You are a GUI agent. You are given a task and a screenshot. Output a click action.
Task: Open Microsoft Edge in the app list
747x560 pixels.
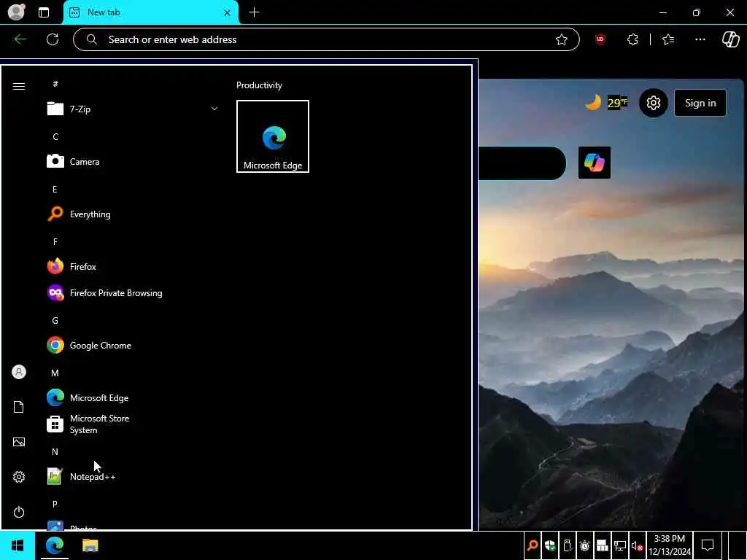coord(133,397)
